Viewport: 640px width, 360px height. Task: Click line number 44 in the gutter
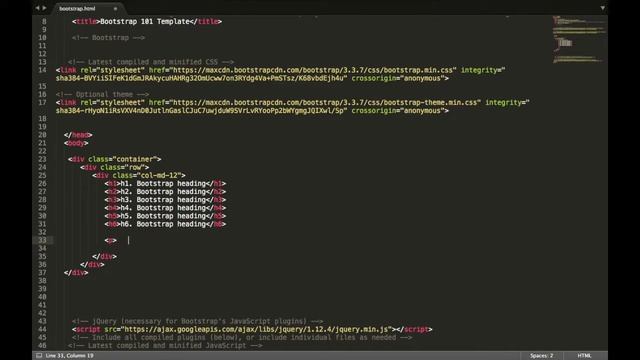[x=42, y=329]
